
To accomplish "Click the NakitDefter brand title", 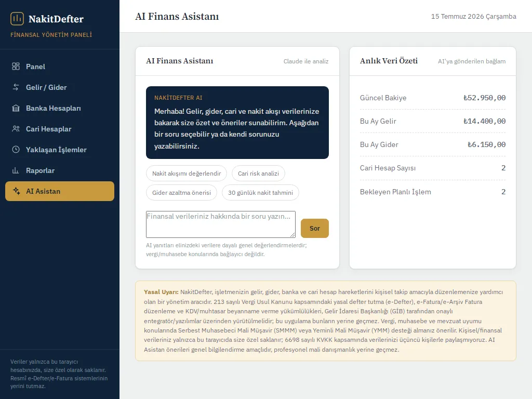I will 56,19.
